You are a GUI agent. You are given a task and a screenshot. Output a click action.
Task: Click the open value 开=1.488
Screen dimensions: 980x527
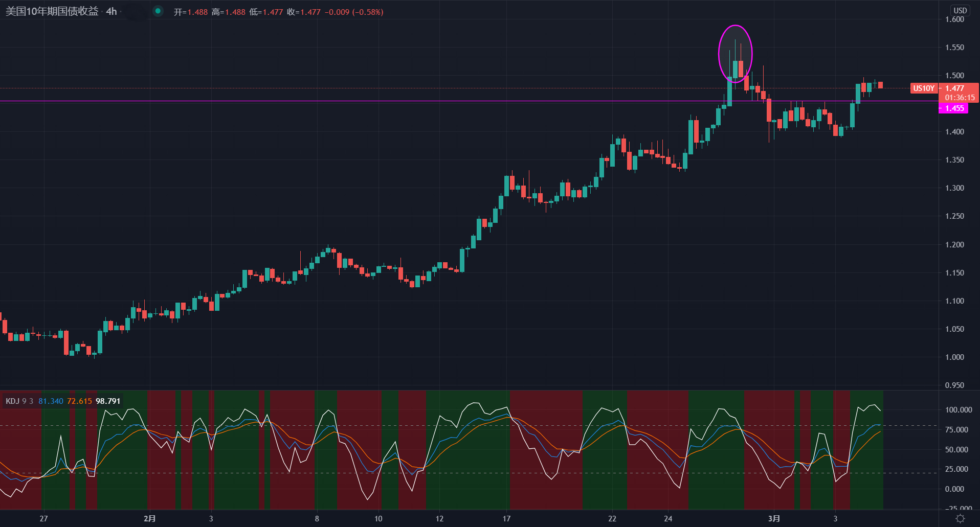click(x=191, y=12)
